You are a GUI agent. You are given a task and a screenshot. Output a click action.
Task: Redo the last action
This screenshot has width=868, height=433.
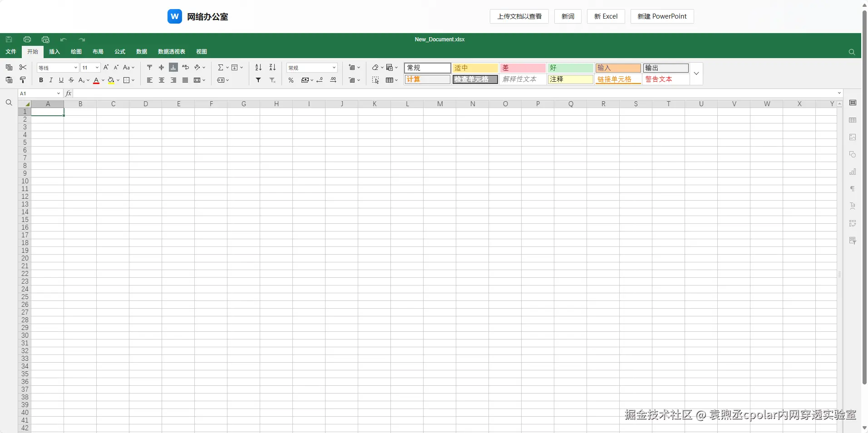point(82,39)
